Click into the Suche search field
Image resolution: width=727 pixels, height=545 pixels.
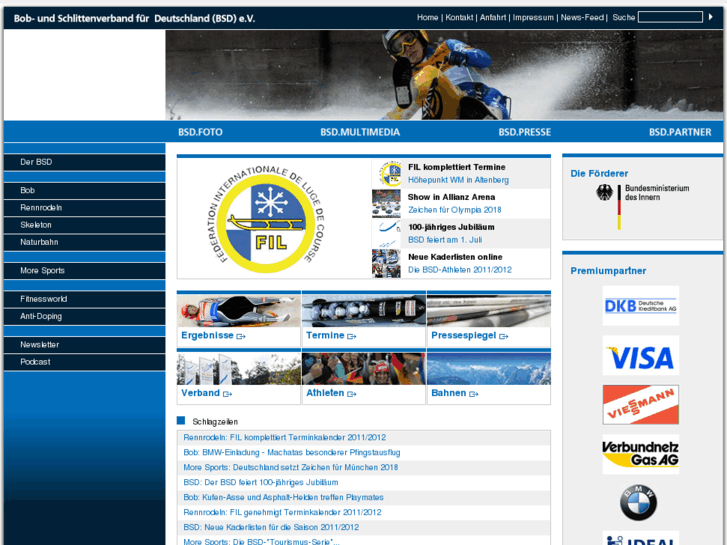(x=670, y=17)
